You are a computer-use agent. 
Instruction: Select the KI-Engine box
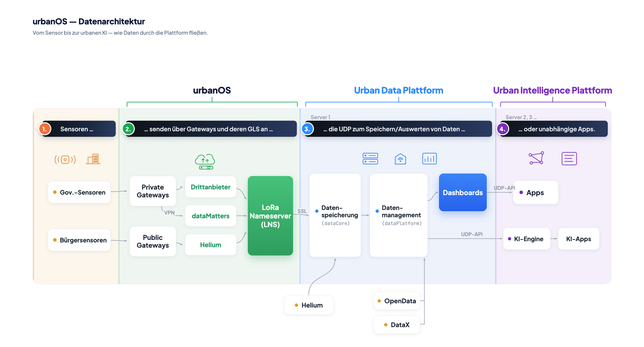[x=527, y=239]
